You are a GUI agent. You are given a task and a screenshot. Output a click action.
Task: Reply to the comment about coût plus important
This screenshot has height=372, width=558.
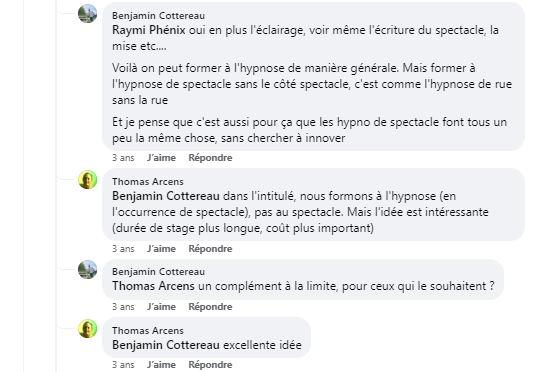click(210, 249)
